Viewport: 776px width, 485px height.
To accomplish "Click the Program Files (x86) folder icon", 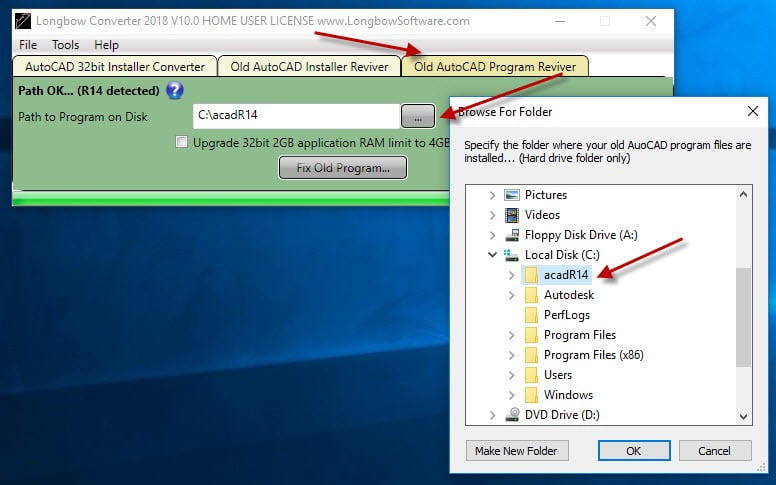I will [531, 355].
